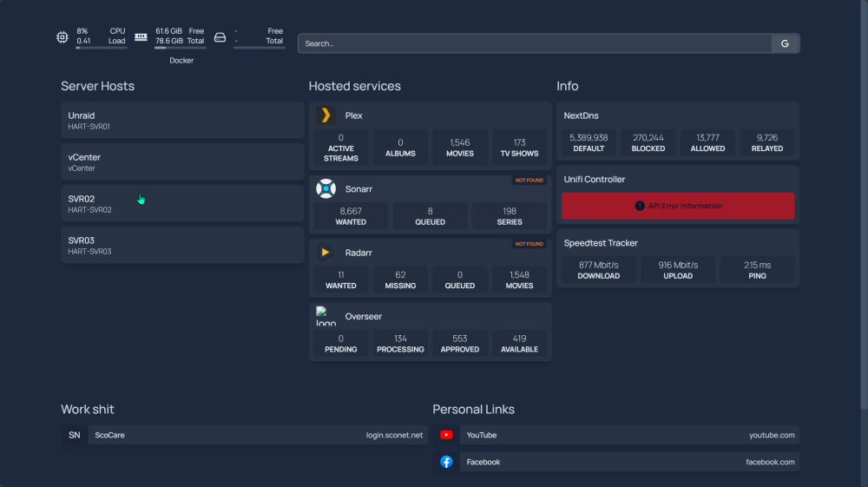Open the ScoCare login.sconet.net bookmark
Screen dimensions: 868x487
(244, 435)
